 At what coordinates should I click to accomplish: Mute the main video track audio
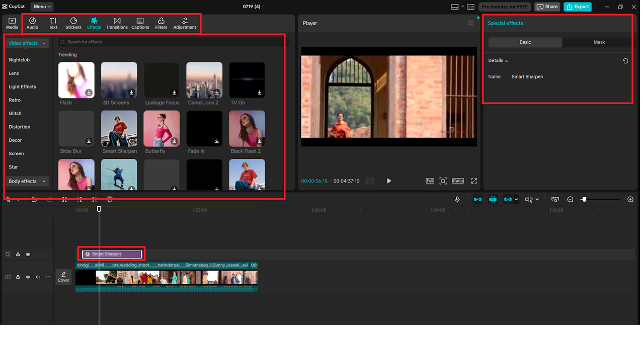click(x=38, y=277)
